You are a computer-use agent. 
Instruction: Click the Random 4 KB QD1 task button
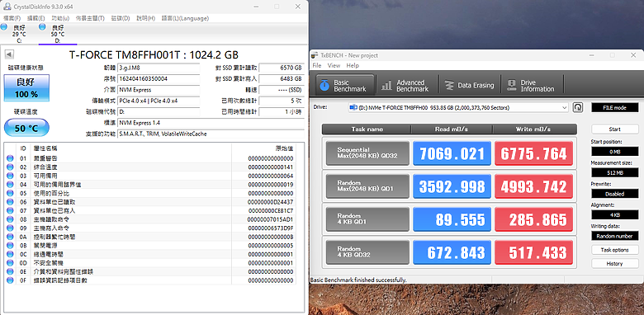[x=367, y=219]
